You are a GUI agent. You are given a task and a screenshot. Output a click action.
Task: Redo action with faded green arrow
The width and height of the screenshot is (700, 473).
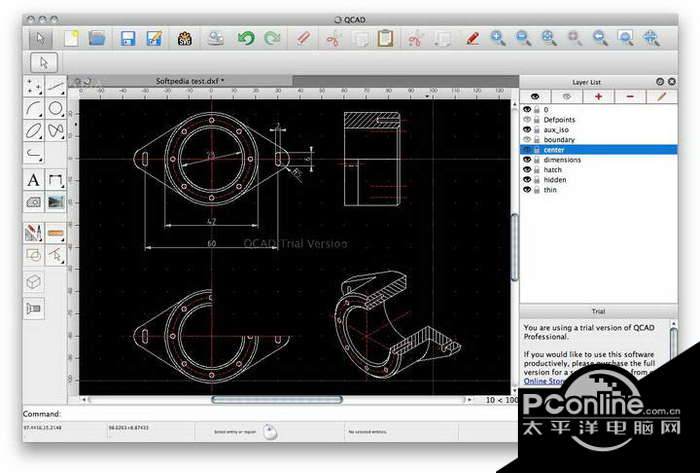point(272,38)
